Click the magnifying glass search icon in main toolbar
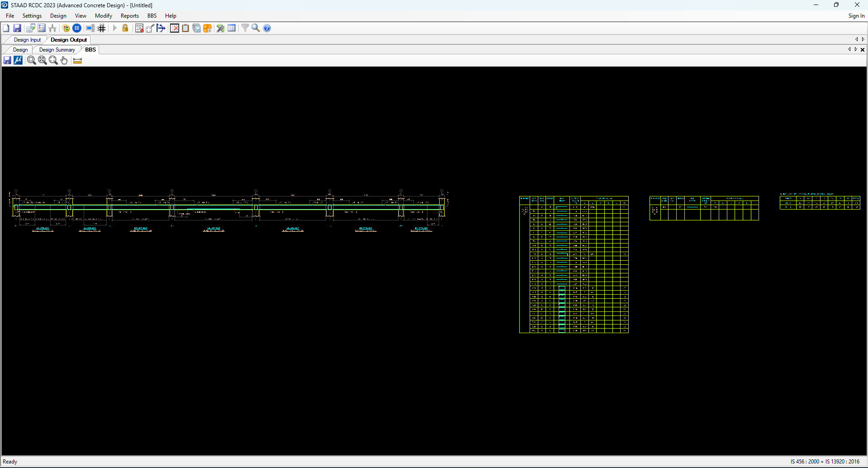Viewport: 868px width, 468px height. pos(256,28)
